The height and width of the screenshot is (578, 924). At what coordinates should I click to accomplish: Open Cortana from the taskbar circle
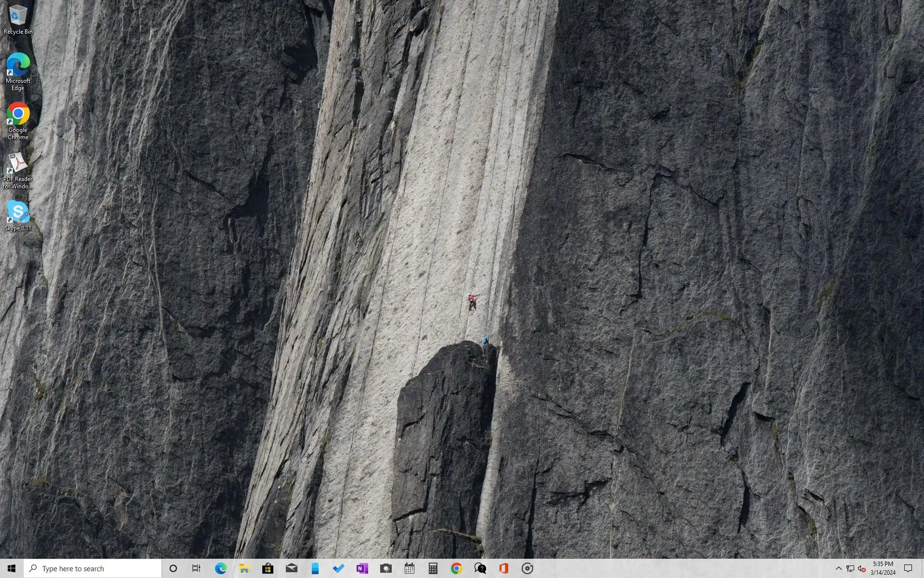(x=173, y=568)
